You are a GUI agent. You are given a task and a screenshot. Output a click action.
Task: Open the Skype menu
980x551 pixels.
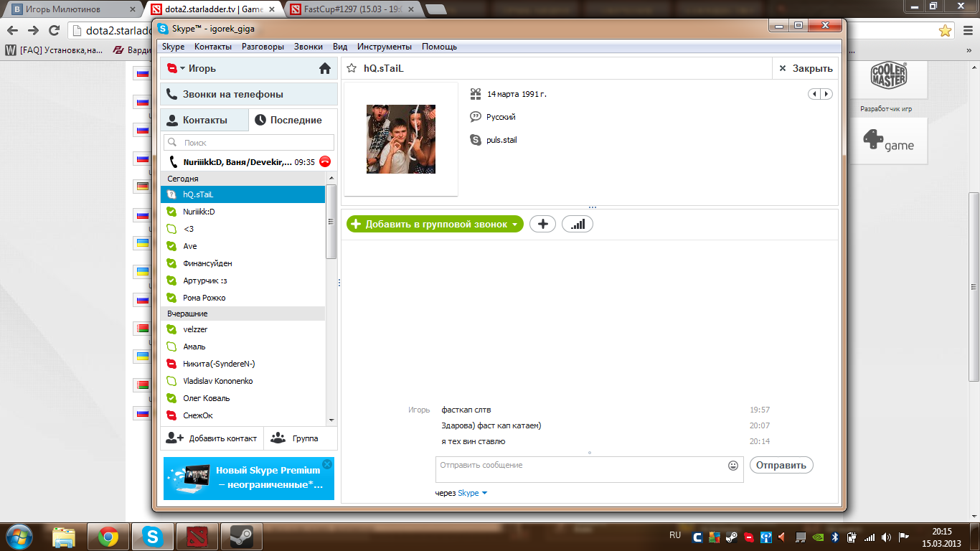point(173,47)
